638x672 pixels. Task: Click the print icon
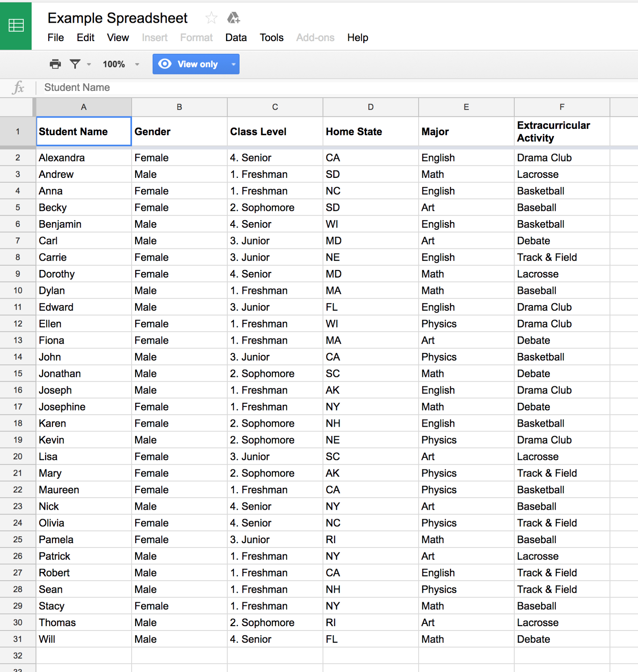pyautogui.click(x=55, y=64)
